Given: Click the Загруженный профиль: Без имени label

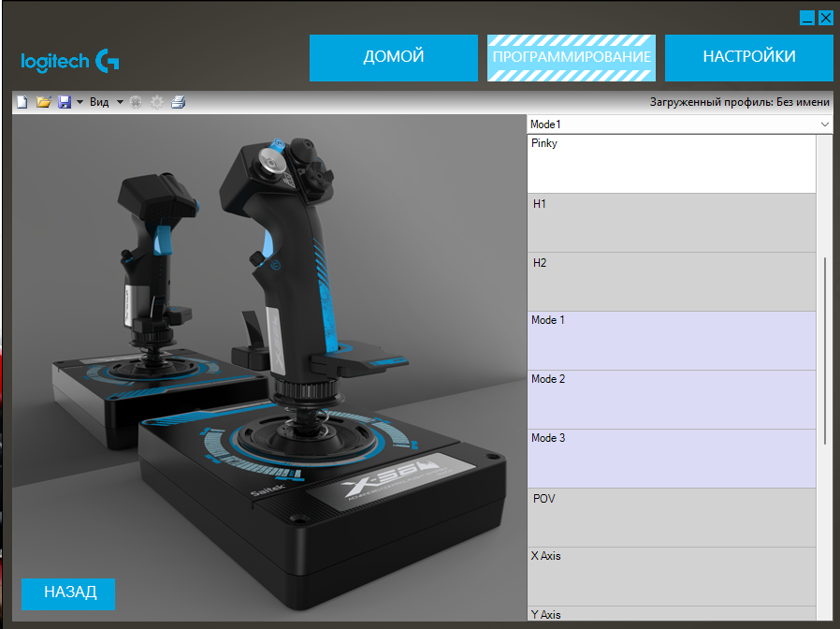Looking at the screenshot, I should (740, 102).
